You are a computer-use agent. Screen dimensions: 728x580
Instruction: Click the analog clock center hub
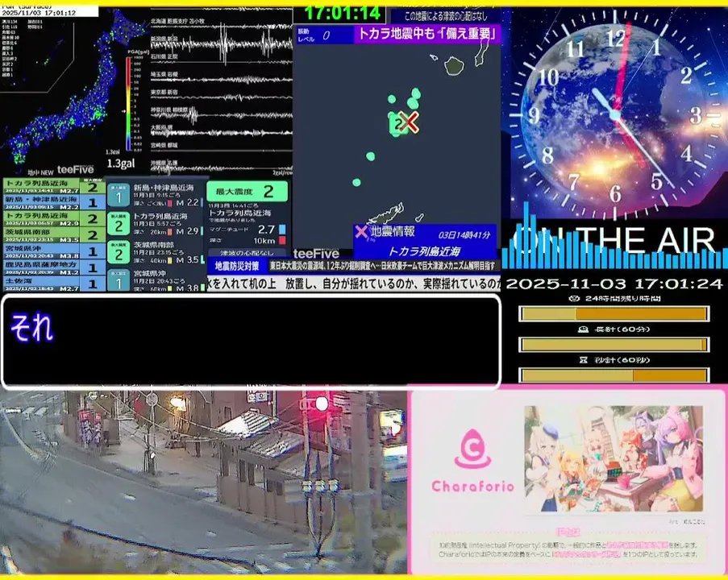[615, 114]
